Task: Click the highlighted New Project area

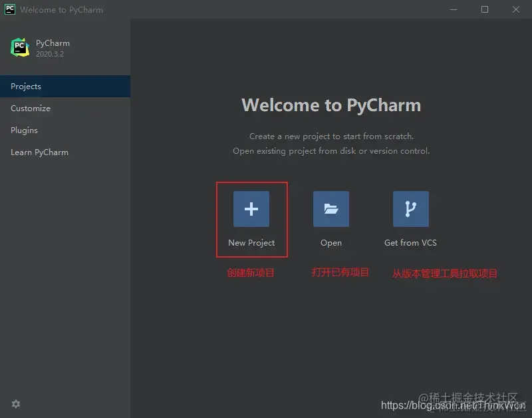Action: (251, 220)
